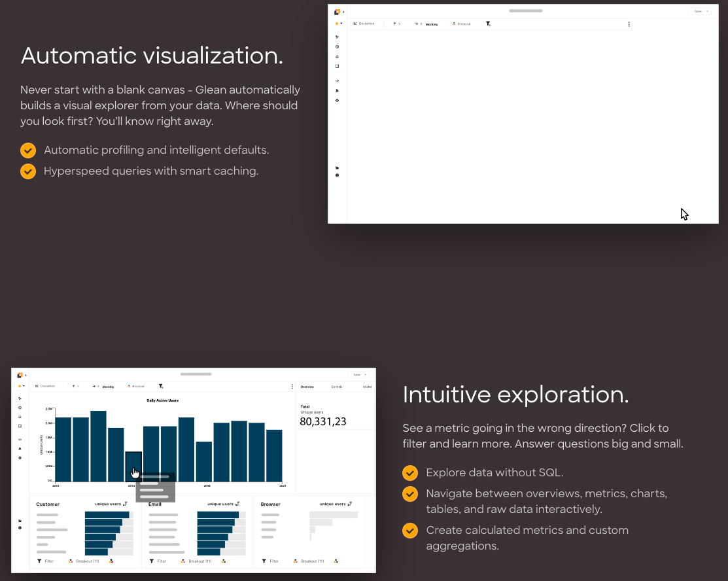Click the top bar in the Customer card
Screen dimensions: 728x581
pyautogui.click(x=107, y=514)
